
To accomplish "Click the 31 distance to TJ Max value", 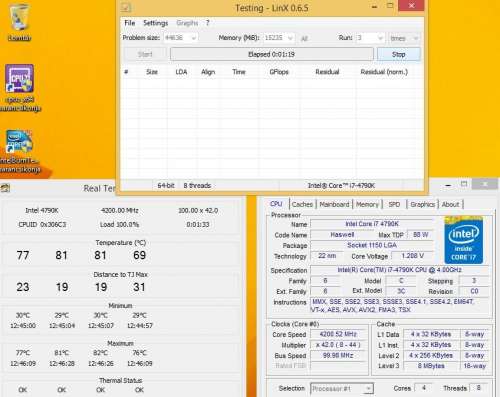I will (139, 287).
